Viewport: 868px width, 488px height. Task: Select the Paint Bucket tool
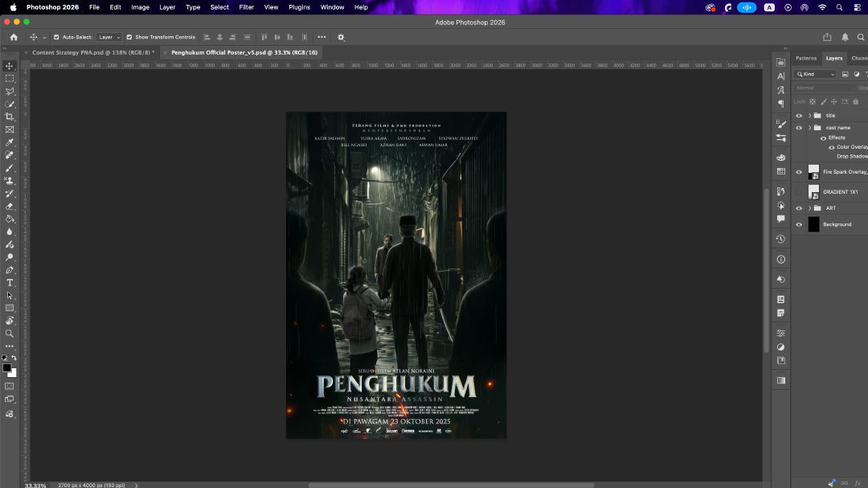(x=10, y=219)
